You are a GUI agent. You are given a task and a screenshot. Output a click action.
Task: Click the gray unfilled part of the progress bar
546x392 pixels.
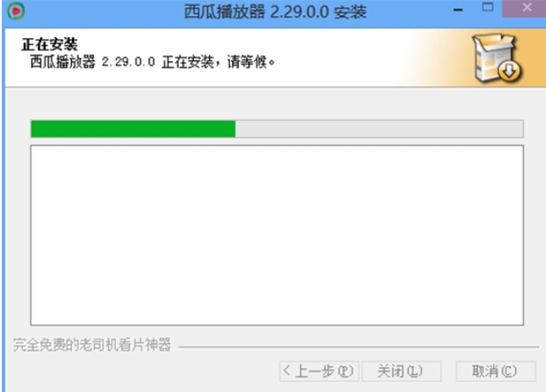[x=379, y=129]
